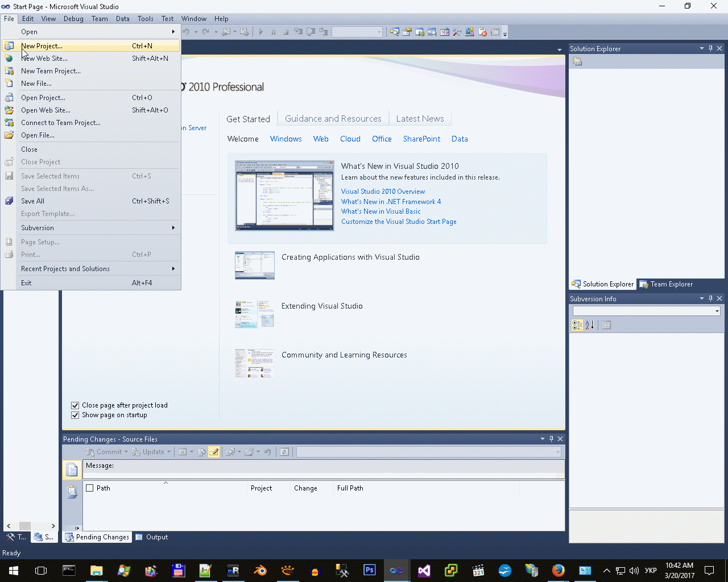Open File Explorer from the taskbar
Screen dimensions: 728x582
click(x=96, y=570)
